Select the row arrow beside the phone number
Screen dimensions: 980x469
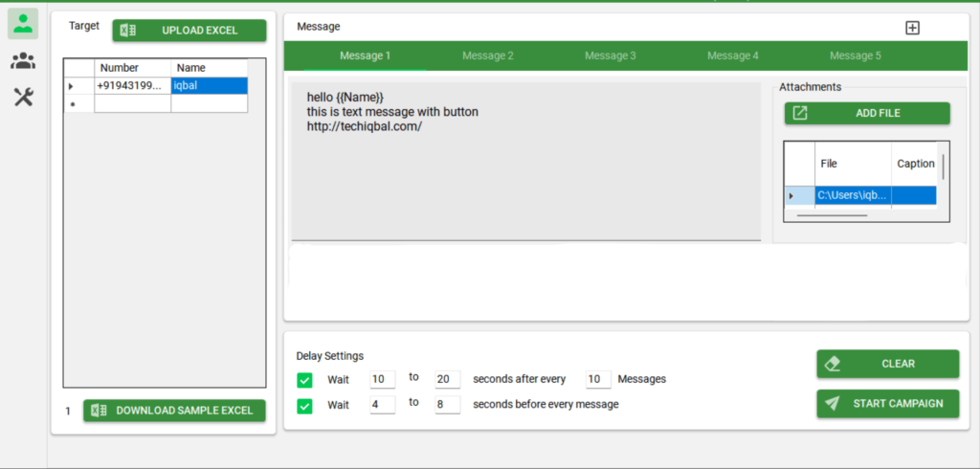71,86
